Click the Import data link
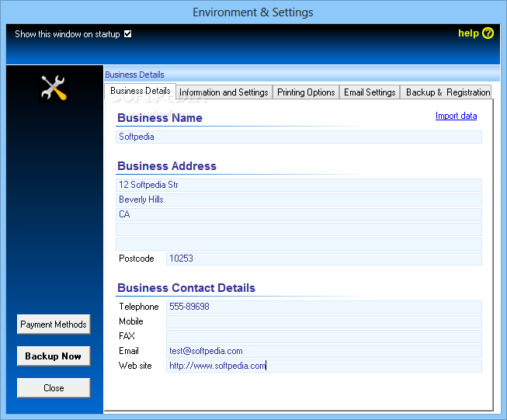507x420 pixels. point(456,116)
